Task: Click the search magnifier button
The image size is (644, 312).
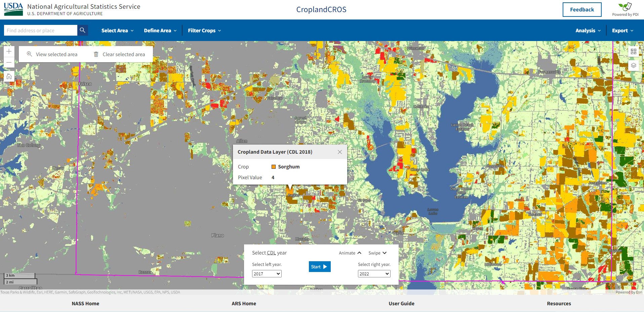Action: (x=82, y=30)
